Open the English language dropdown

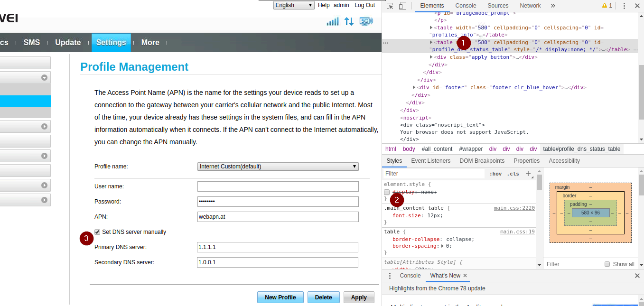tap(294, 5)
